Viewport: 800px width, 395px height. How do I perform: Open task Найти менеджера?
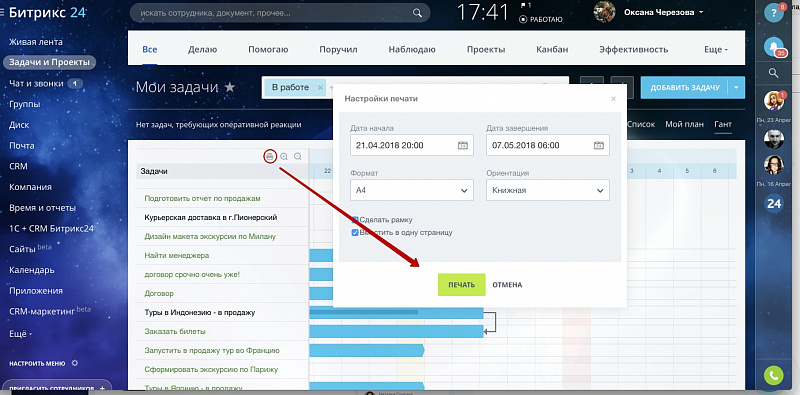(x=177, y=255)
